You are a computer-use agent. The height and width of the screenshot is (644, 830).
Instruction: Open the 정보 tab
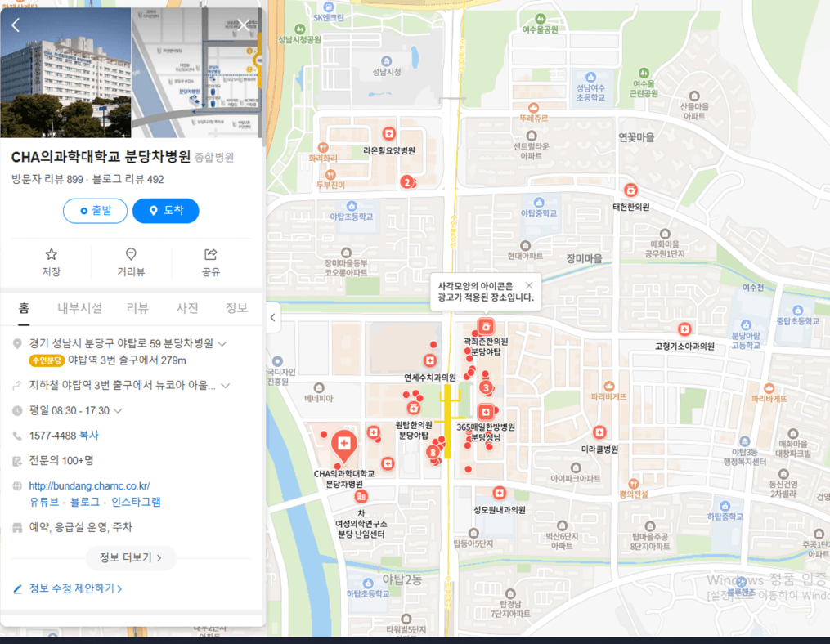click(236, 308)
